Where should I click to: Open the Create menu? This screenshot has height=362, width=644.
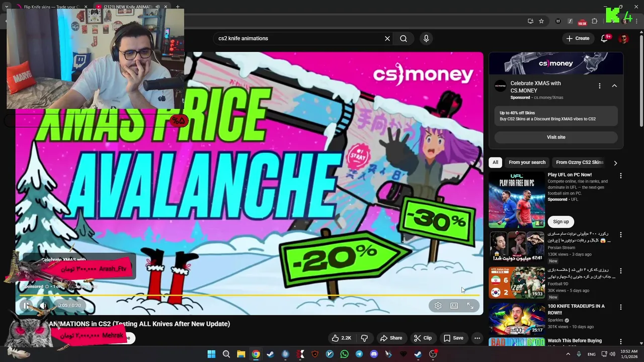pos(578,38)
